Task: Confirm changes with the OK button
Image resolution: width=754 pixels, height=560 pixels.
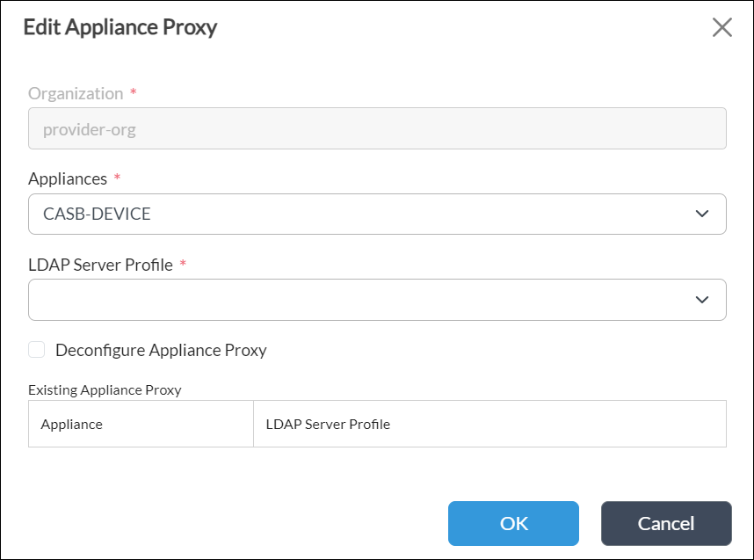Action: [514, 523]
